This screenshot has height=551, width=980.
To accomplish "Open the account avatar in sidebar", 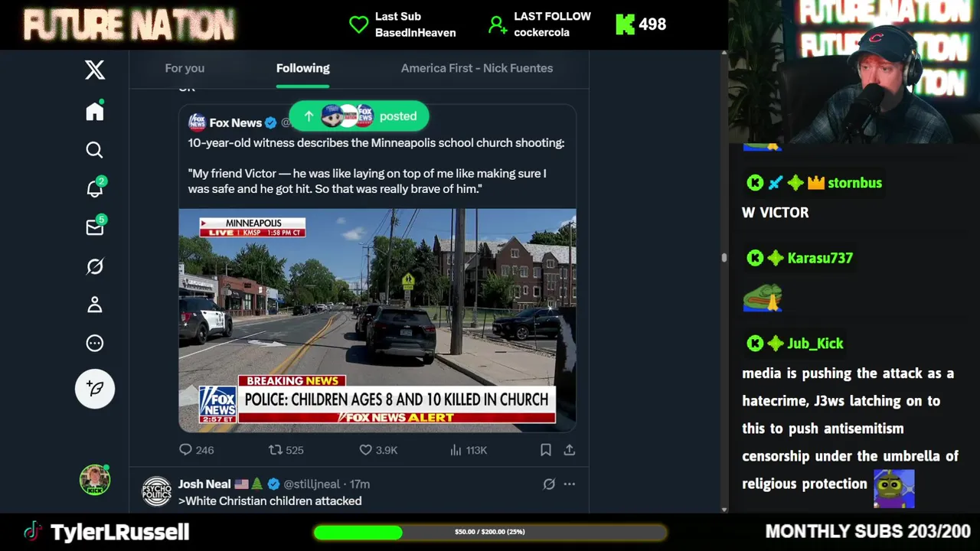I will (95, 480).
